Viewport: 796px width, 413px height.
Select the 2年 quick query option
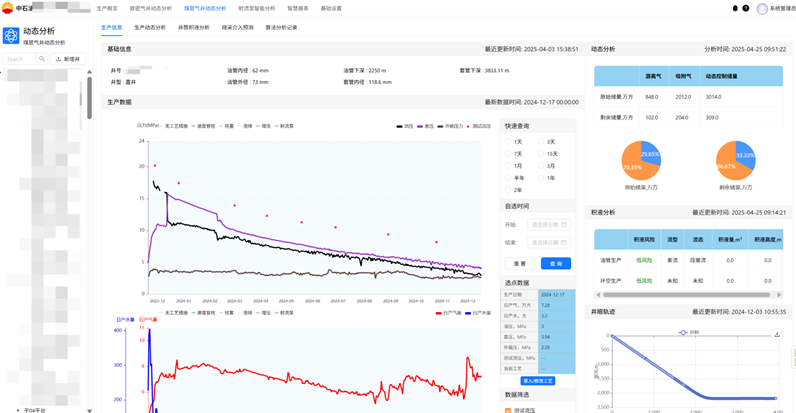pos(513,190)
